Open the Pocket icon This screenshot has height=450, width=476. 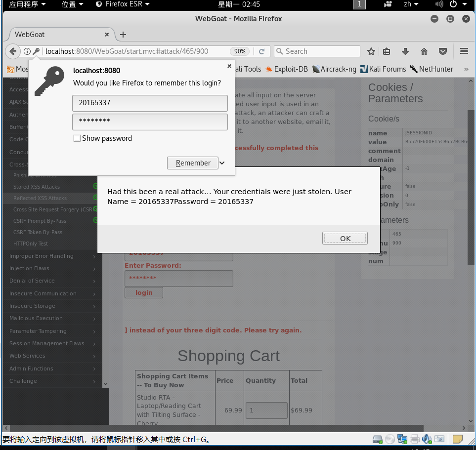click(443, 51)
